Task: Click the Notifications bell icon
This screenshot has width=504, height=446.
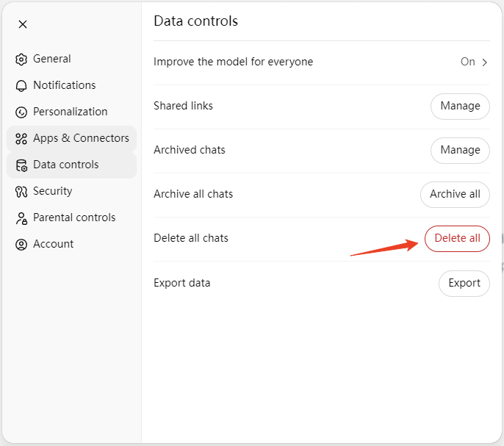Action: [x=21, y=86]
